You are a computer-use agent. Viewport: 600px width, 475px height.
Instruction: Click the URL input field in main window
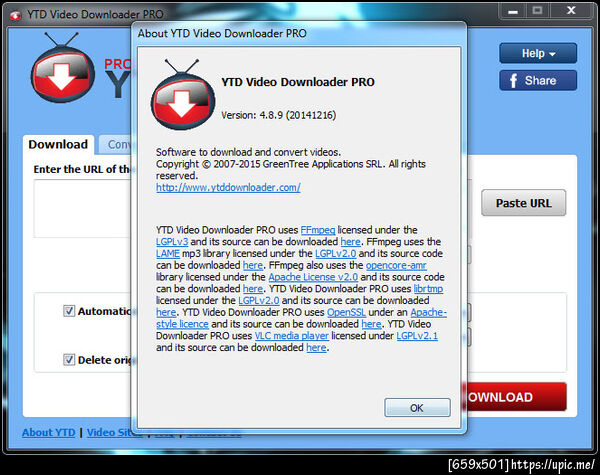(x=83, y=209)
